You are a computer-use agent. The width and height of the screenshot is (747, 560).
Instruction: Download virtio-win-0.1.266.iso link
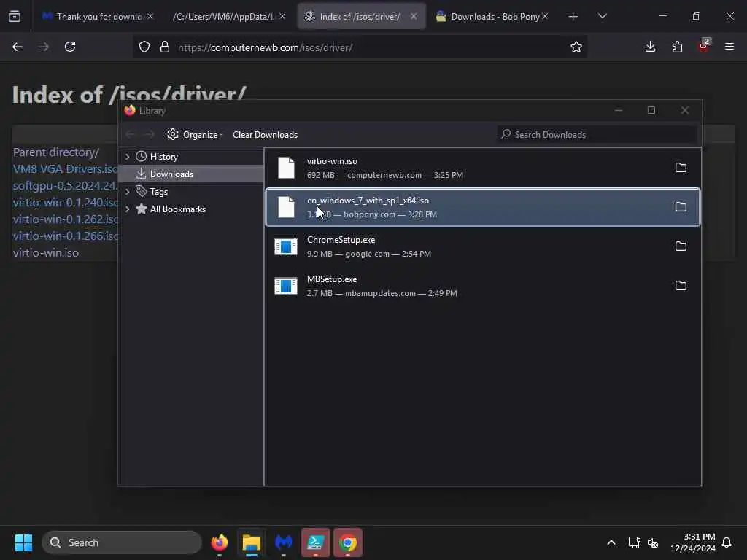point(65,236)
